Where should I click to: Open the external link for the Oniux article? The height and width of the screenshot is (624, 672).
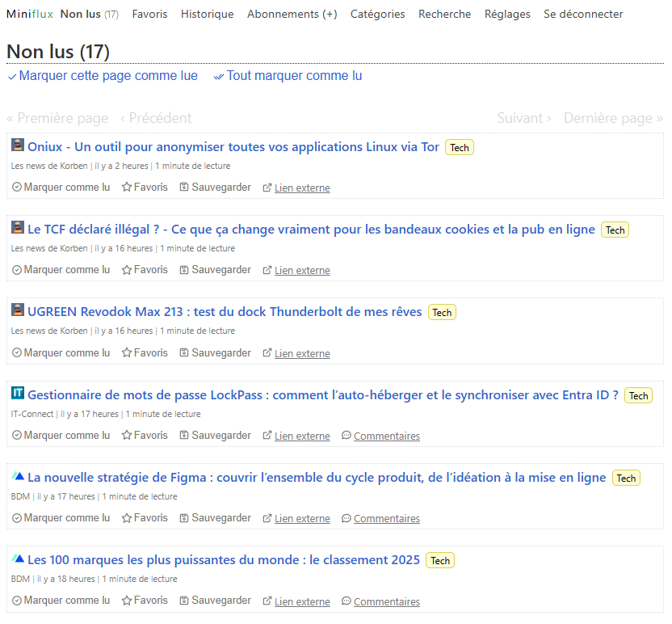click(x=296, y=188)
